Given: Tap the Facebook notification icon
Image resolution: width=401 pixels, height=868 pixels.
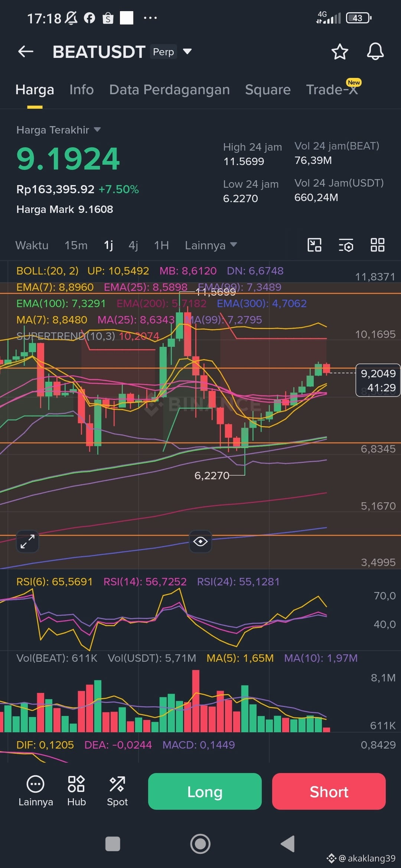Looking at the screenshot, I should click(x=89, y=18).
